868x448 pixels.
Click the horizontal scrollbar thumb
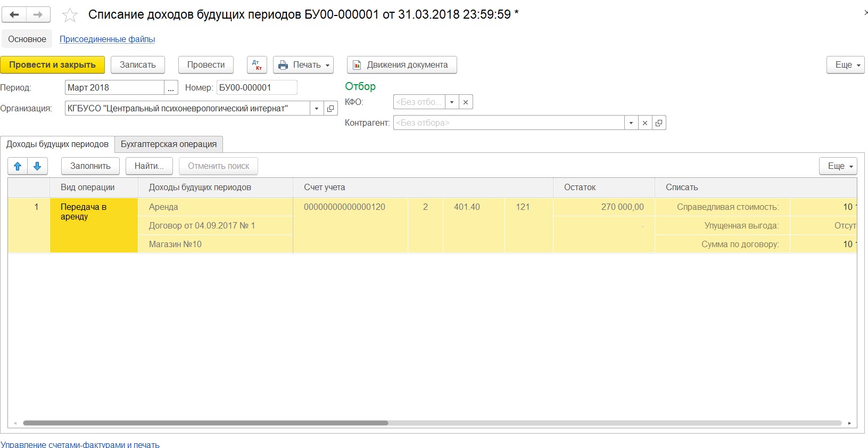[x=205, y=423]
